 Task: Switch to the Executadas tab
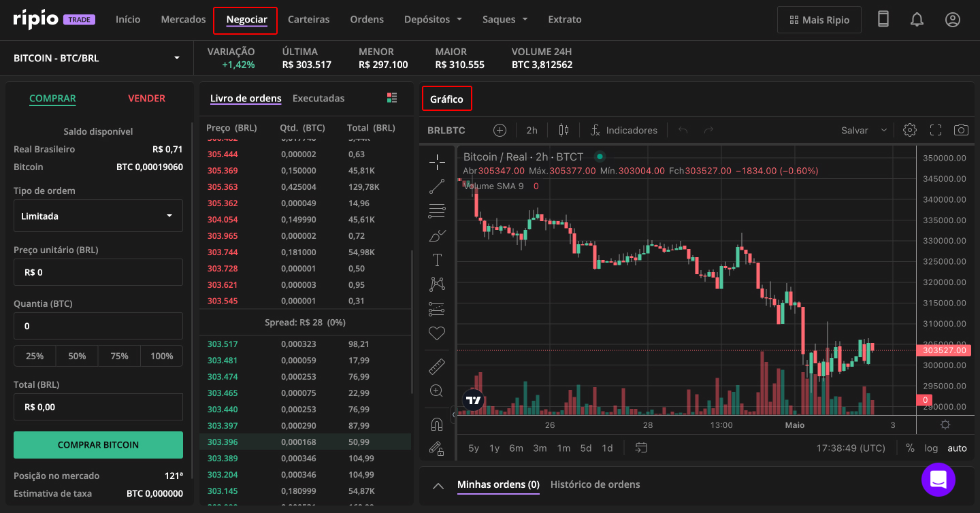click(x=318, y=98)
